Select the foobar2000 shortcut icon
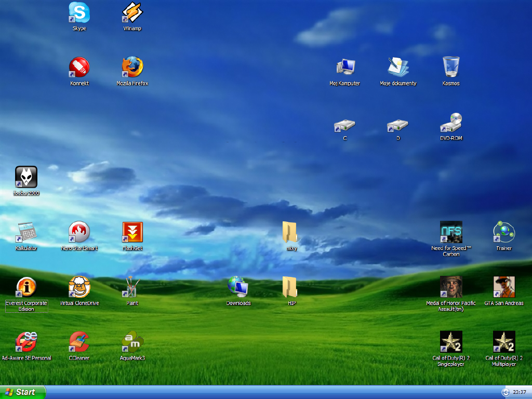Viewport: 532px width, 399px height. 26,177
